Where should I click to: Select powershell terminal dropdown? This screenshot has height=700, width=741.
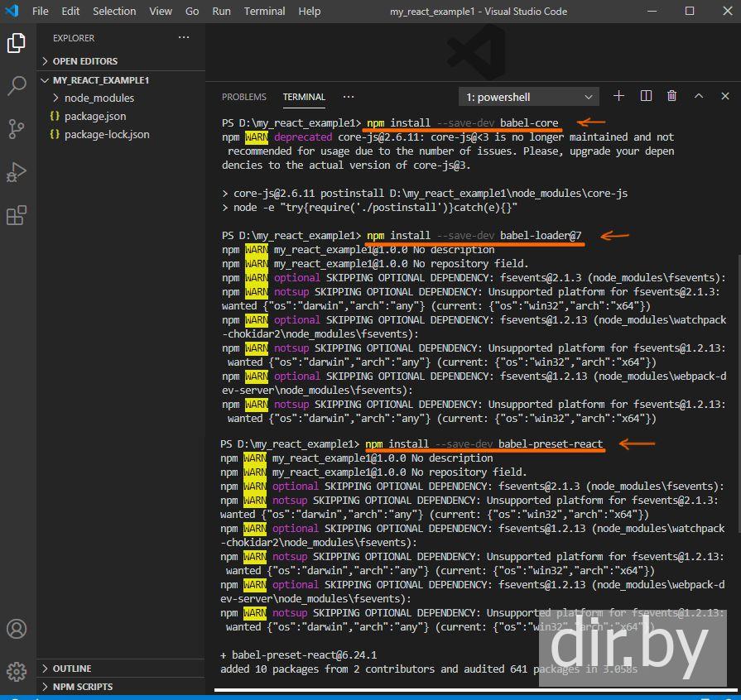tap(528, 97)
